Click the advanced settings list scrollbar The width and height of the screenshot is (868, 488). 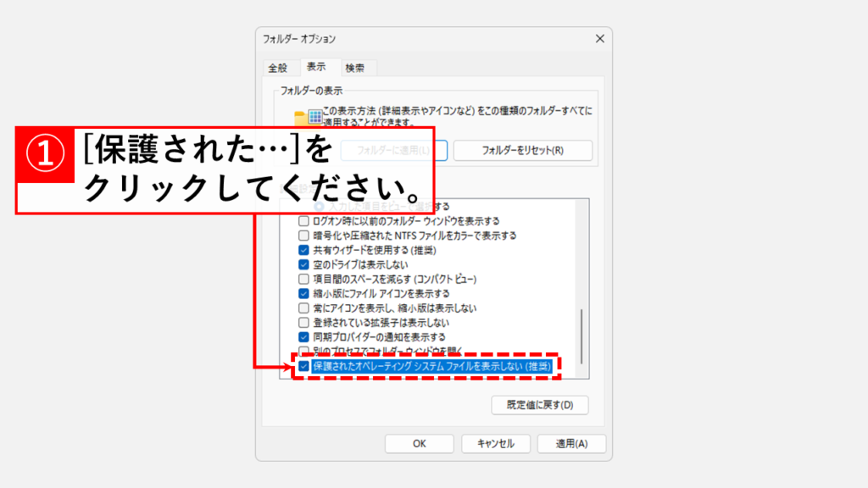click(x=581, y=335)
